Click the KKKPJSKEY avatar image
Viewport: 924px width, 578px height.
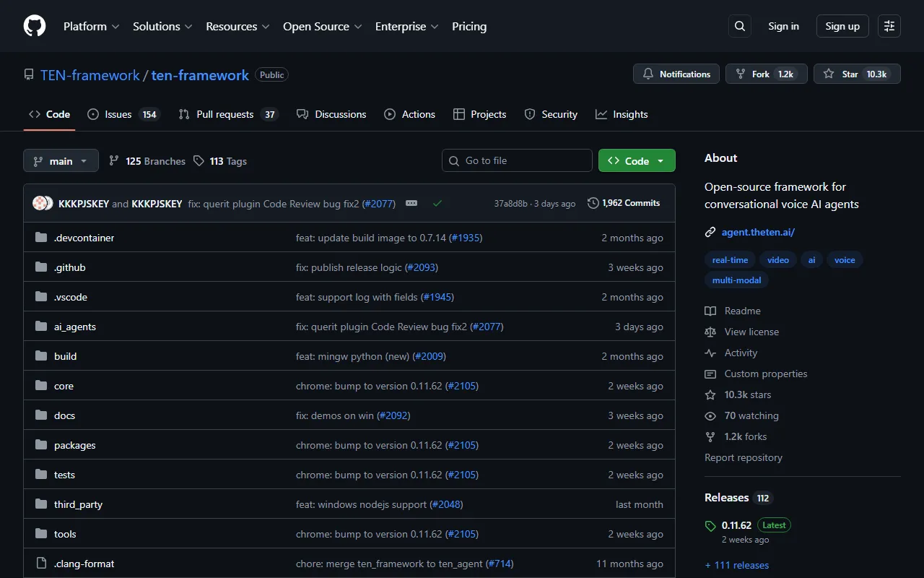coord(41,204)
